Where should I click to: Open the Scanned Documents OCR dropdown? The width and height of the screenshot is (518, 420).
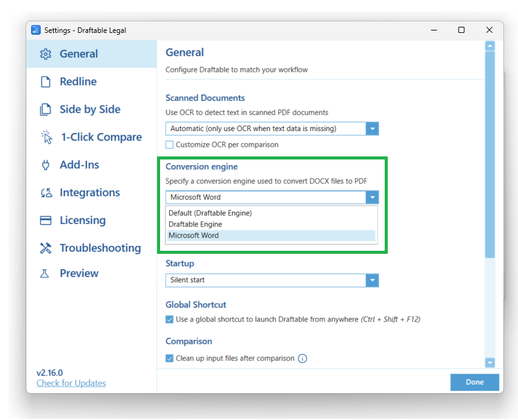[372, 128]
